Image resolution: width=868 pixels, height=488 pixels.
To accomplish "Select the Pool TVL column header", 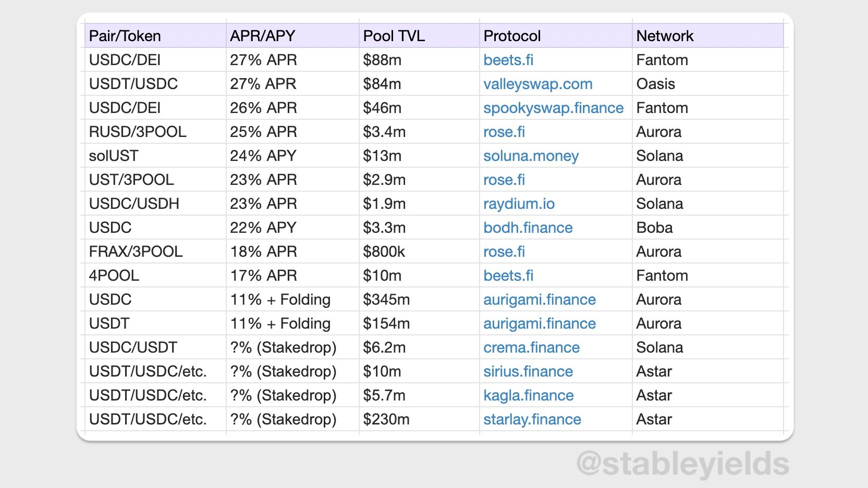I will [x=419, y=36].
